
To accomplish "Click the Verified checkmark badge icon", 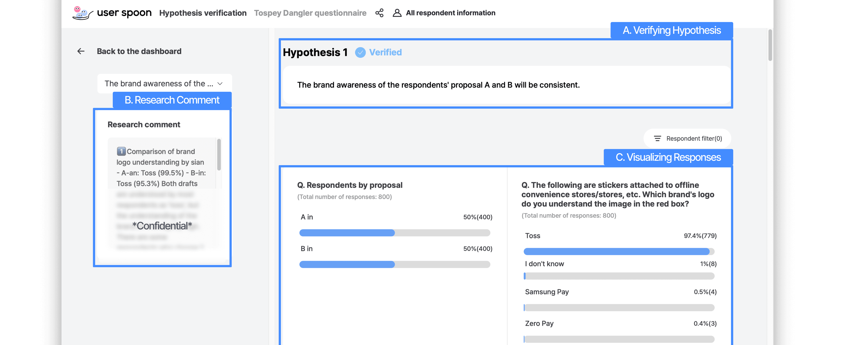I will [360, 53].
